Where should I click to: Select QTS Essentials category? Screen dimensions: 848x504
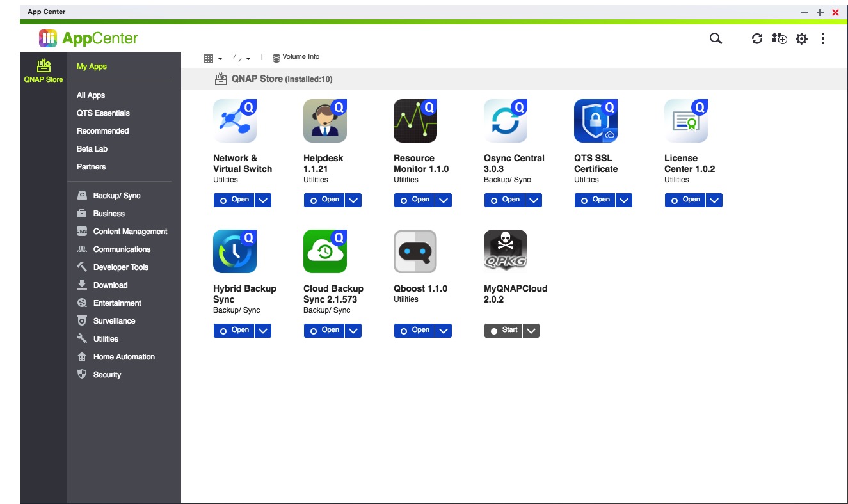[x=103, y=113]
